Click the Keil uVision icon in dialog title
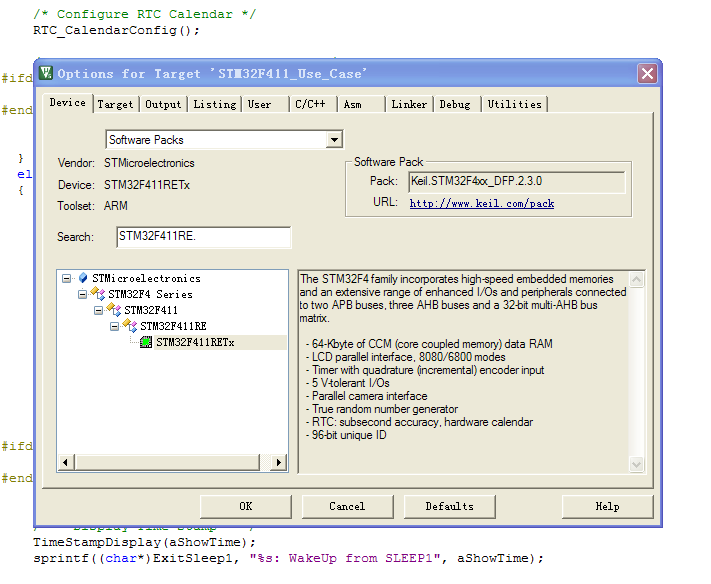Image resolution: width=711 pixels, height=584 pixels. [x=46, y=73]
